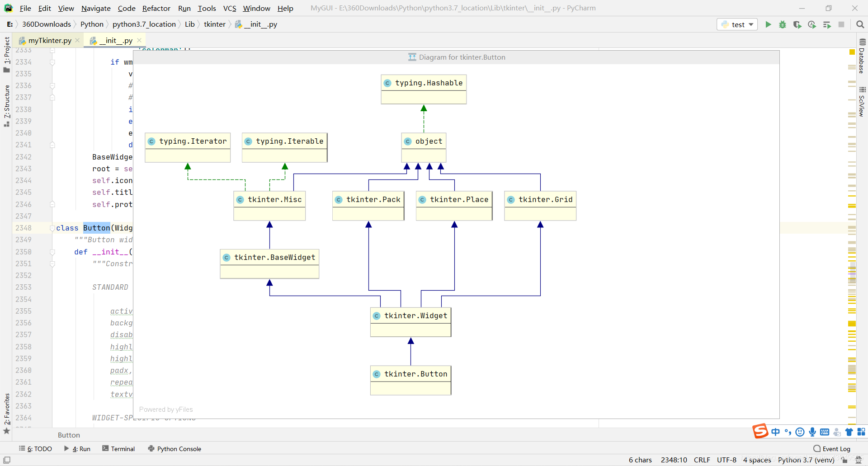The width and height of the screenshot is (868, 466).
Task: Start debugging with the bug icon
Action: [783, 24]
